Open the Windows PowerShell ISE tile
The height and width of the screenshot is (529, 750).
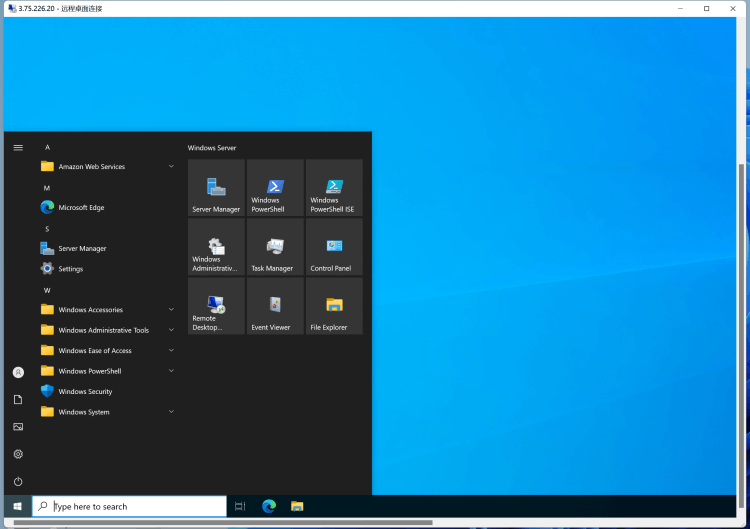(x=334, y=188)
